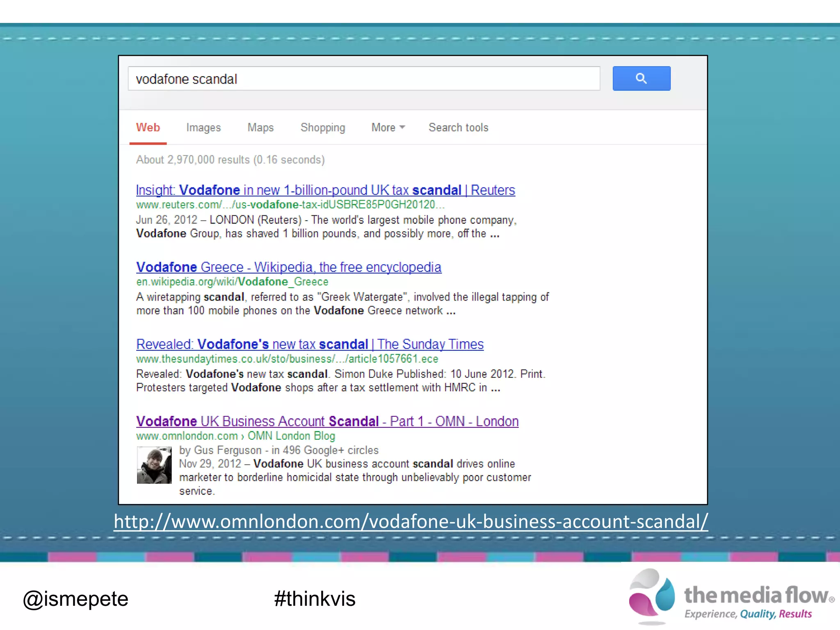Click the #thinkvis hashtag text
The width and height of the screenshot is (840, 630).
315,599
